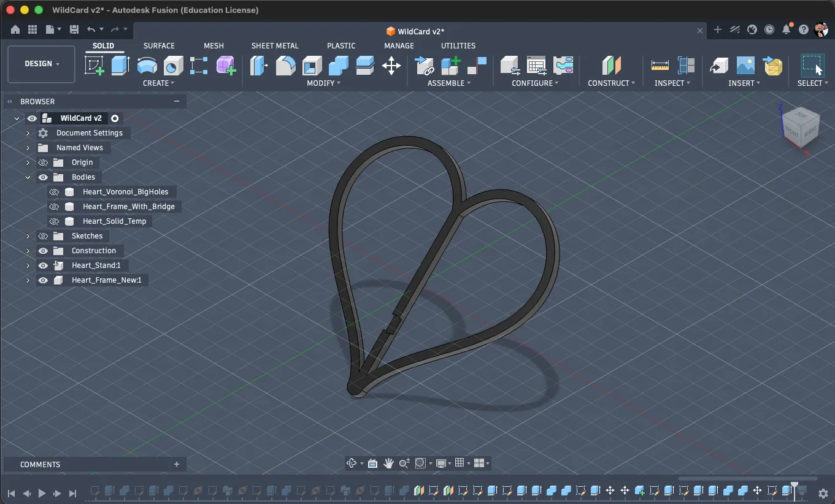Screen dimensions: 835x504
Task: Toggle visibility of Heart_Voronoi_BigHoles body
Action: [54, 192]
